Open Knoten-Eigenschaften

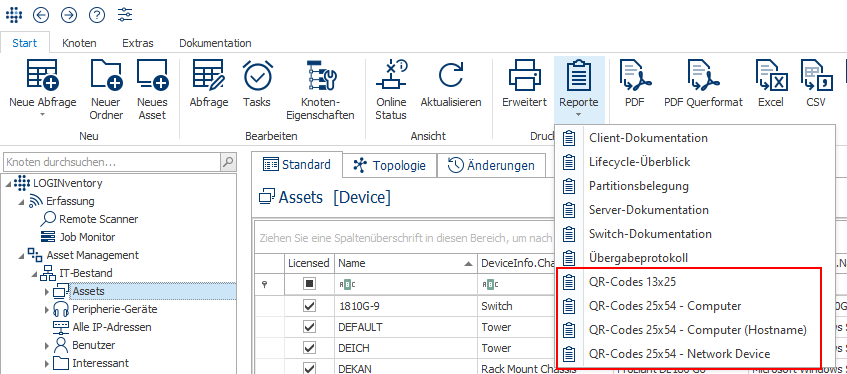click(320, 90)
